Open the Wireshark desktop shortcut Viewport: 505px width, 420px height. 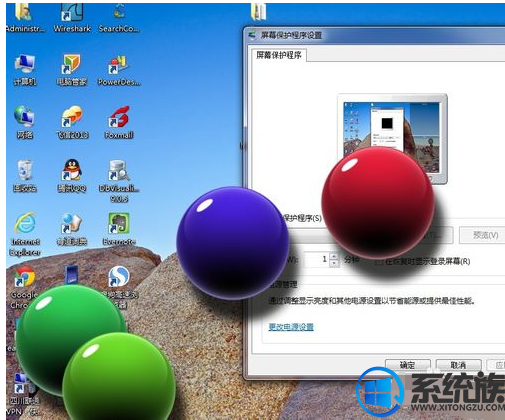coord(72,13)
